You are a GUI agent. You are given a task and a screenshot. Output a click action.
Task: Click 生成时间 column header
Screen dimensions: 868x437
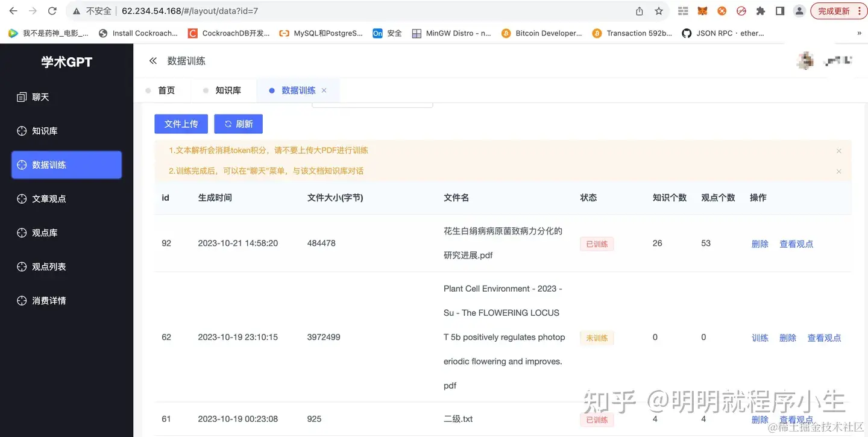pos(215,198)
